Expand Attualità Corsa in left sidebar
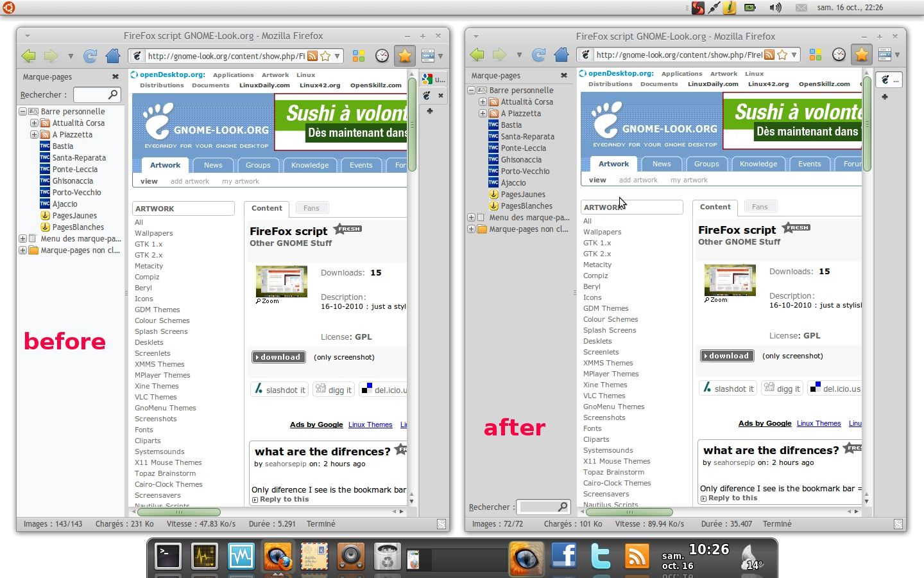Viewport: 924px width, 578px height. 34,123
